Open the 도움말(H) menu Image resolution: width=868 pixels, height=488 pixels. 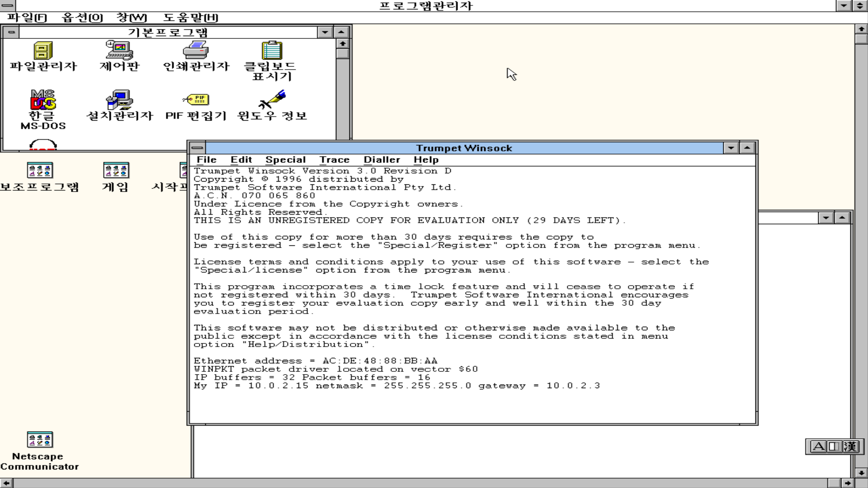point(190,18)
